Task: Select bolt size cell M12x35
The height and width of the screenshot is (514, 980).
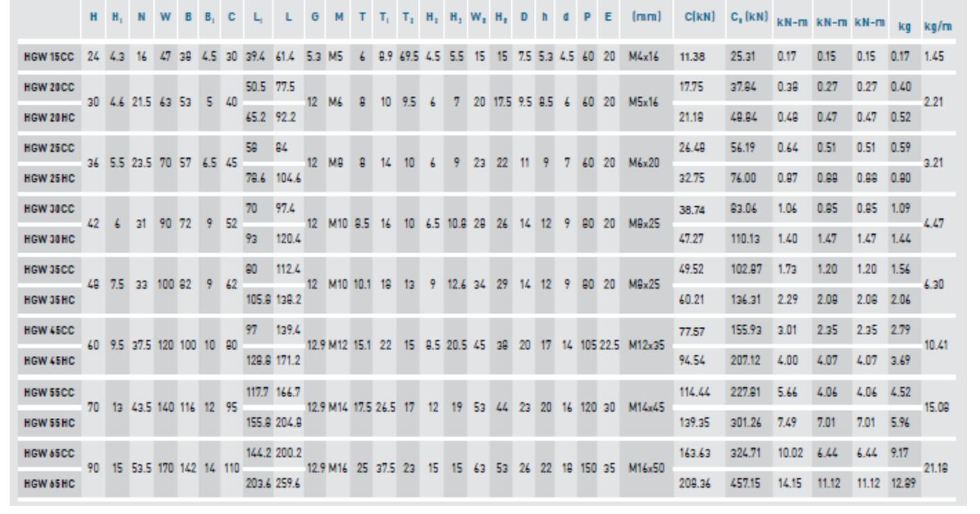Action: pos(644,344)
